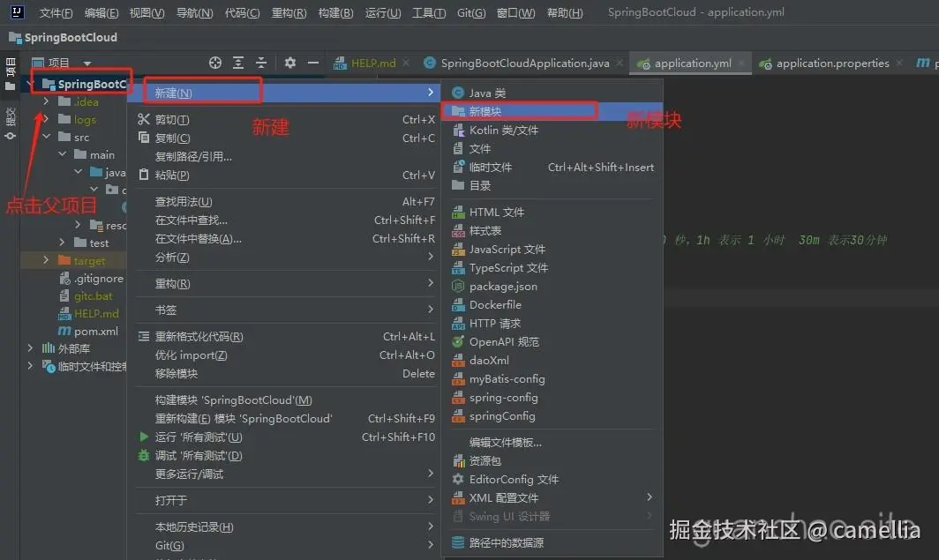The height and width of the screenshot is (560, 939).
Task: Open the Git(G) menu in the menu bar
Action: pyautogui.click(x=471, y=12)
